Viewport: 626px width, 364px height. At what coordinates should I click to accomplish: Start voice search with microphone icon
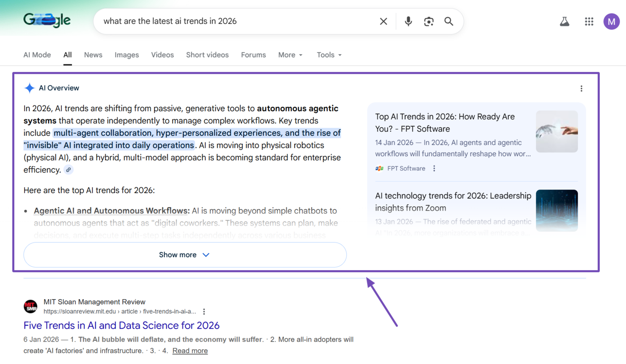pyautogui.click(x=408, y=21)
